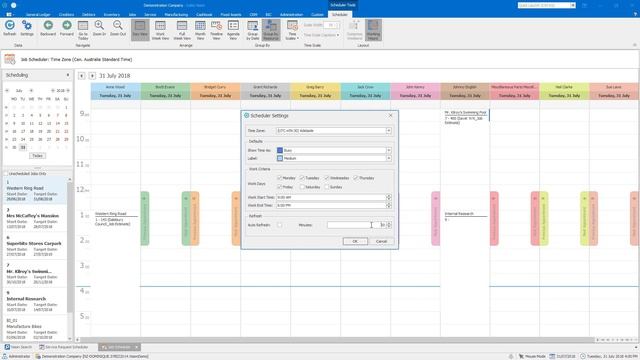The width and height of the screenshot is (640, 360).
Task: Adjust the Minutes refresh spinner
Action: (x=389, y=225)
